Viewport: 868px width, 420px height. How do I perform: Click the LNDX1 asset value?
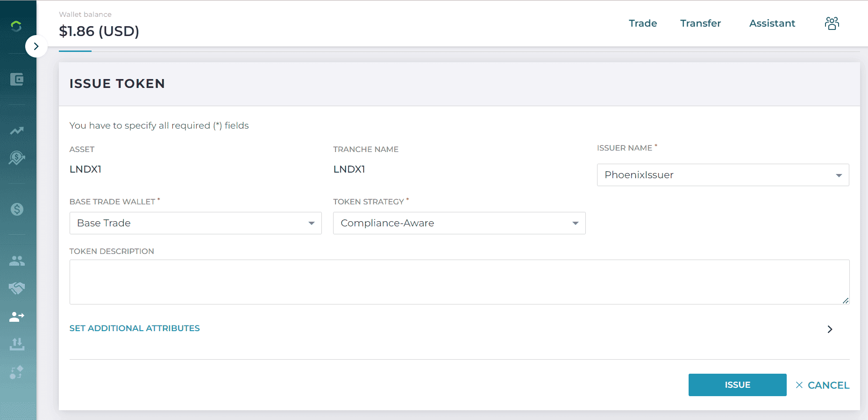point(85,169)
